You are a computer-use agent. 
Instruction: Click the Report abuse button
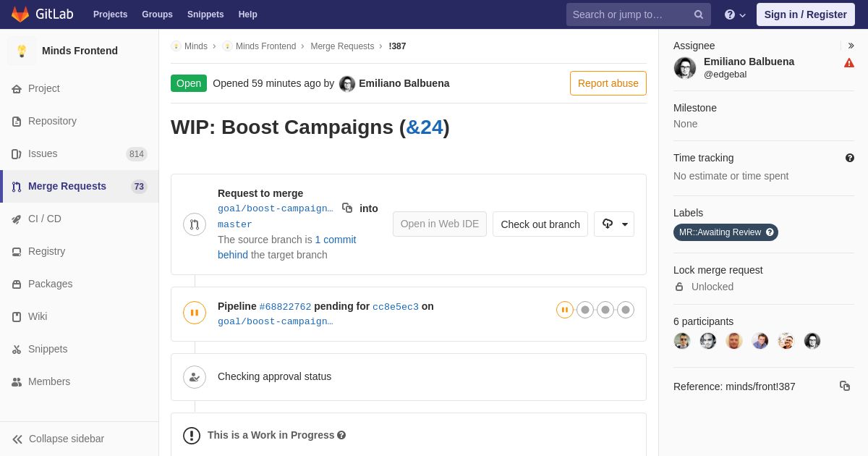pyautogui.click(x=608, y=83)
